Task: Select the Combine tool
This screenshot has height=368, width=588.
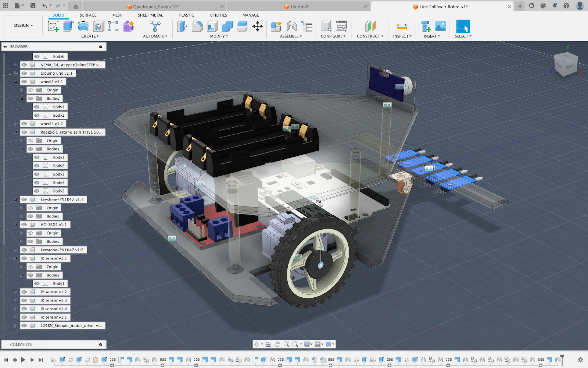Action: tap(227, 26)
